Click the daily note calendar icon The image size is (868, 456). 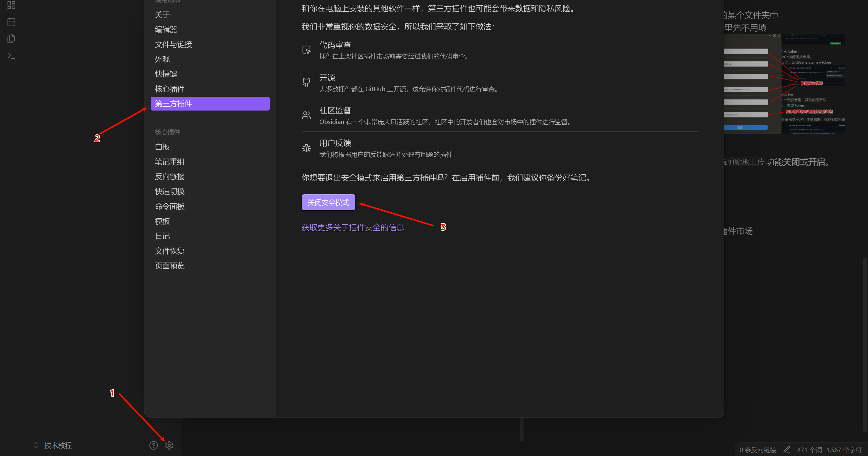point(11,22)
